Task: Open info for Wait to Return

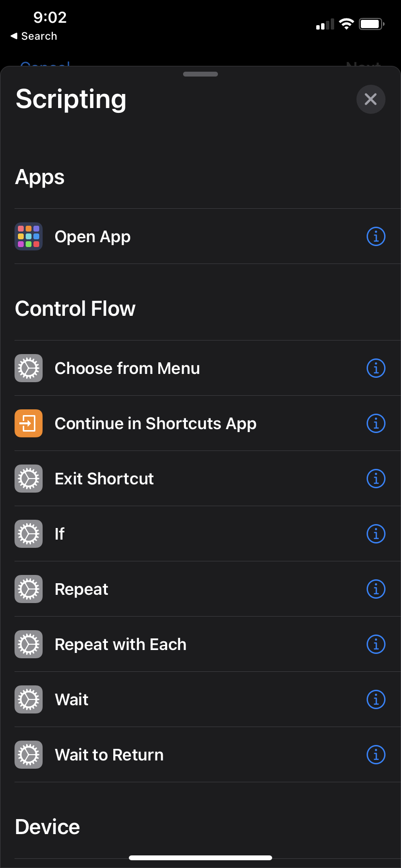Action: [376, 755]
